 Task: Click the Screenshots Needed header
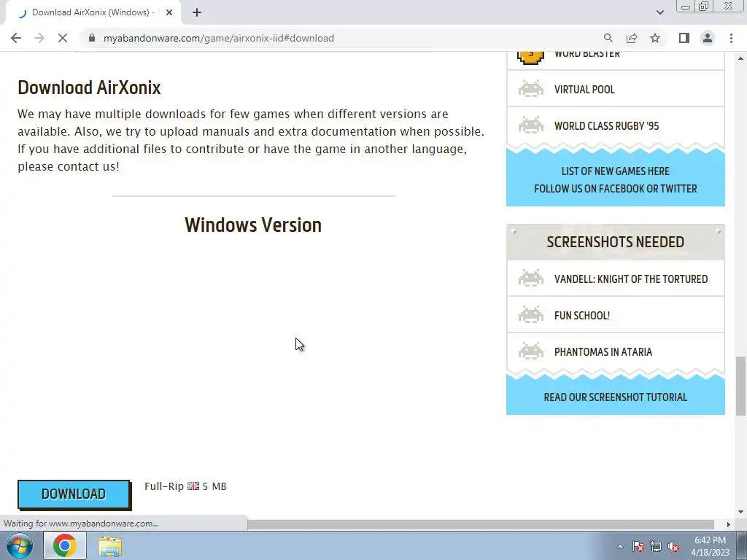tap(615, 242)
